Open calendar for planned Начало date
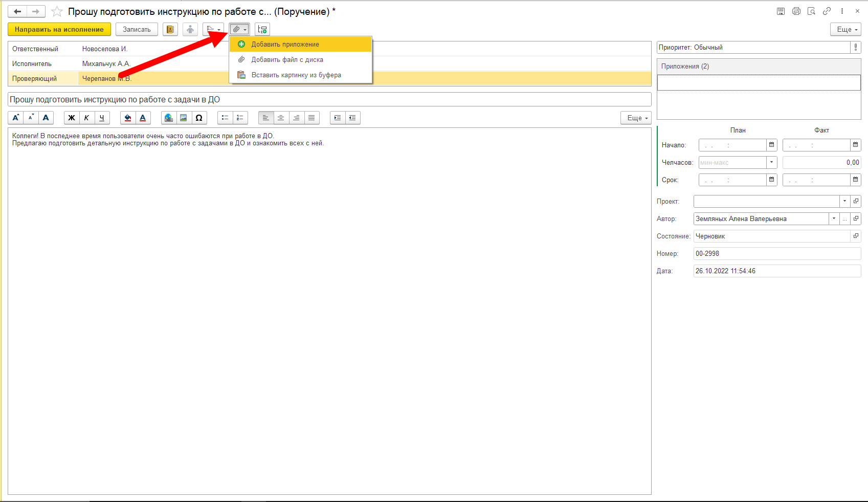 click(771, 145)
